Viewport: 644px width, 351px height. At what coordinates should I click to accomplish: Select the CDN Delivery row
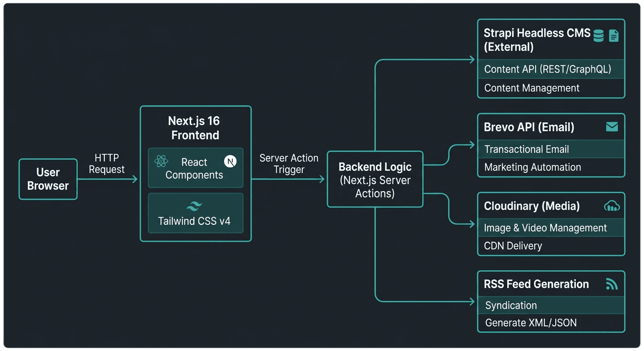click(551, 246)
